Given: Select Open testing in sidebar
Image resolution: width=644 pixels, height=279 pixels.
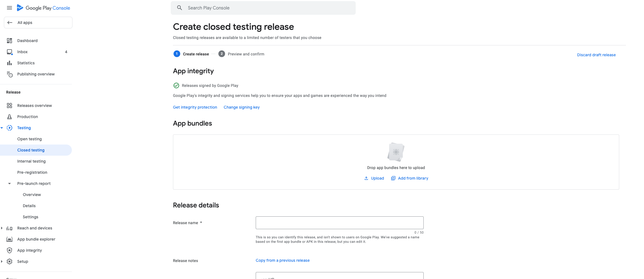Looking at the screenshot, I should click(x=30, y=139).
